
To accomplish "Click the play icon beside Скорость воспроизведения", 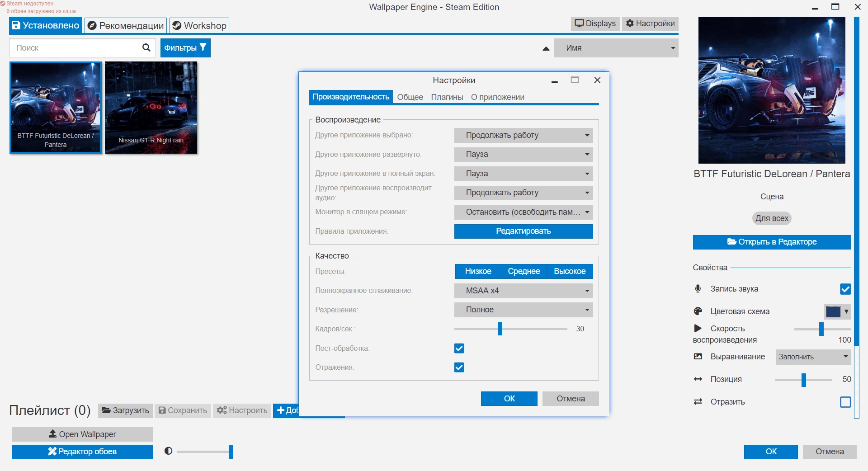I will [x=698, y=328].
